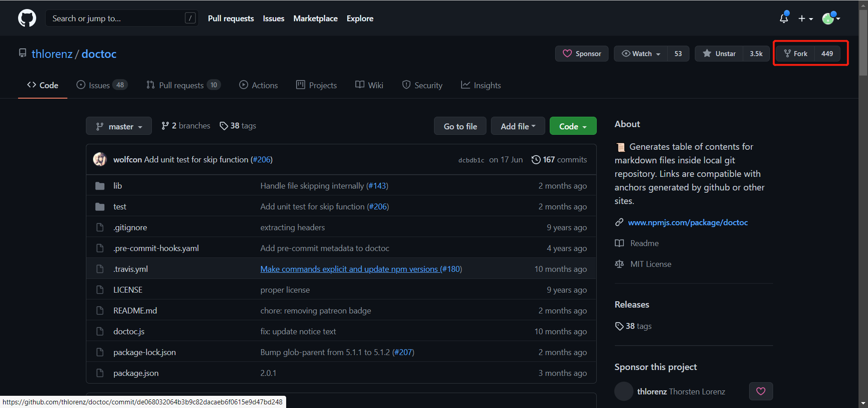
Task: Open the '2.0.1' commit message
Action: [x=268, y=373]
